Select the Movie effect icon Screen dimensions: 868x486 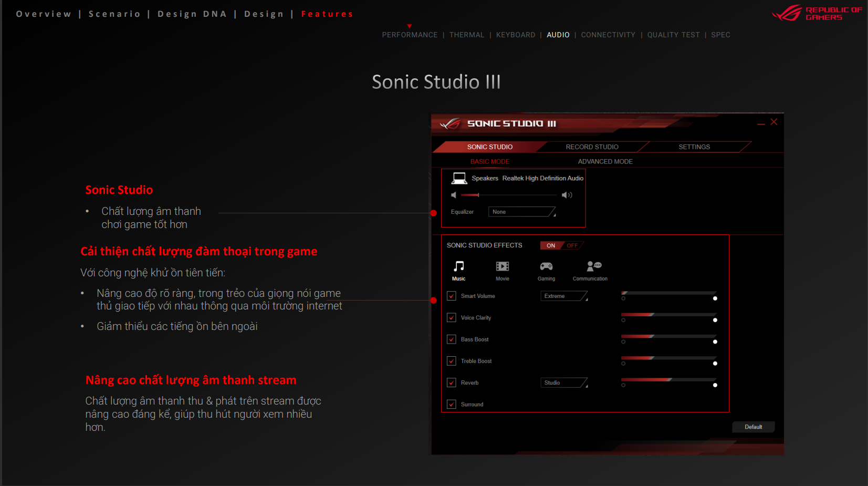[x=503, y=266]
